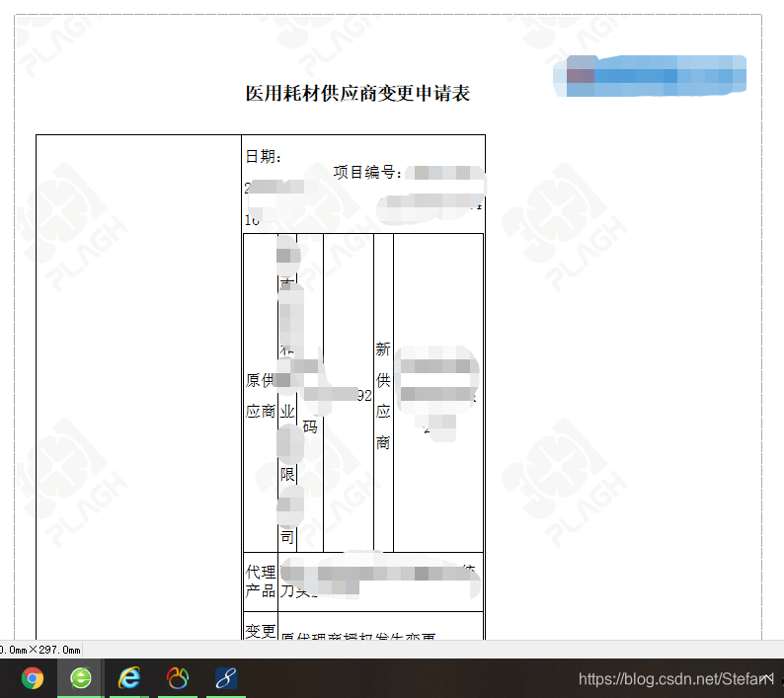The image size is (784, 698).
Task: Switch to the green 360 browser taskbar icon
Action: point(81,678)
